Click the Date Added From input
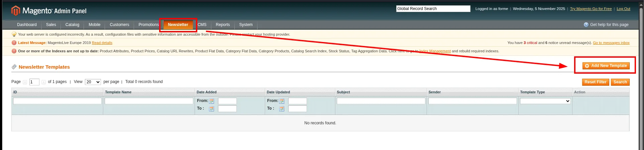Viewport: 644px width, 150px height. 227,101
